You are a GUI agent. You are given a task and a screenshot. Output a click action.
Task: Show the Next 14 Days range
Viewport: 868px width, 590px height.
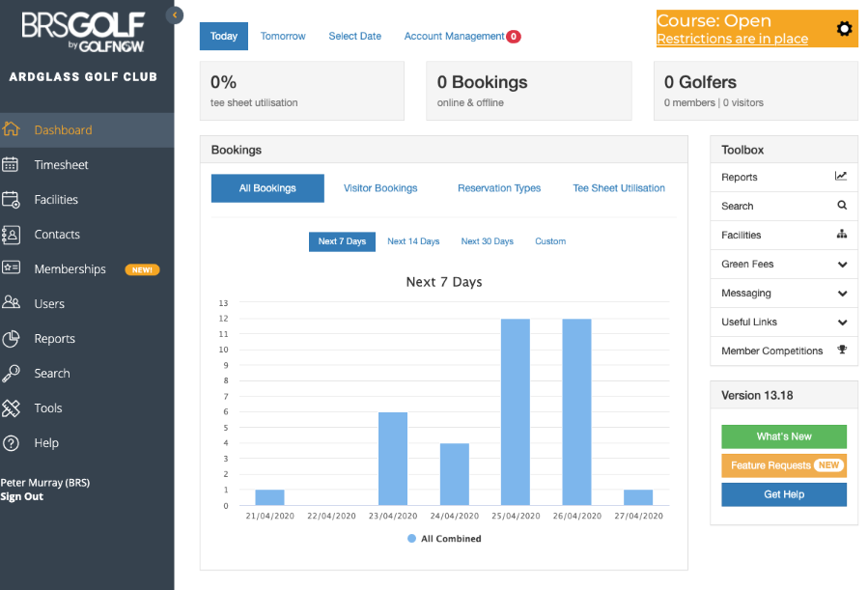(413, 241)
